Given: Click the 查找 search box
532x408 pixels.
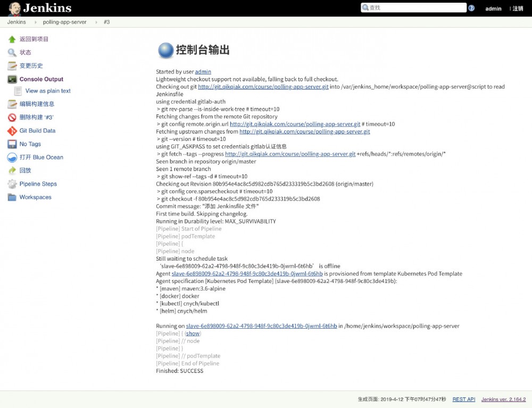Looking at the screenshot, I should tap(415, 7).
